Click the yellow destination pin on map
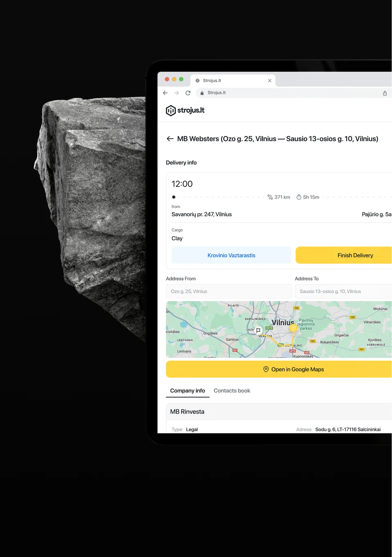 point(293,328)
